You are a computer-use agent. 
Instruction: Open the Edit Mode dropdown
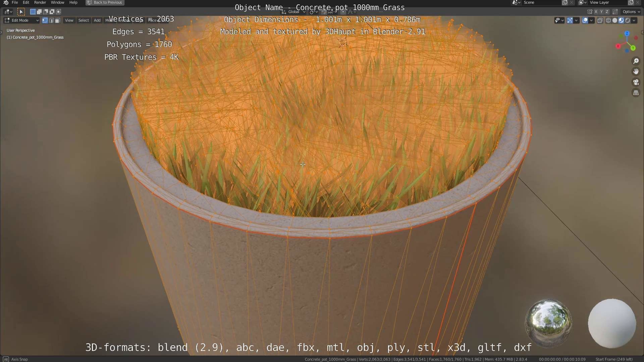[x=21, y=20]
